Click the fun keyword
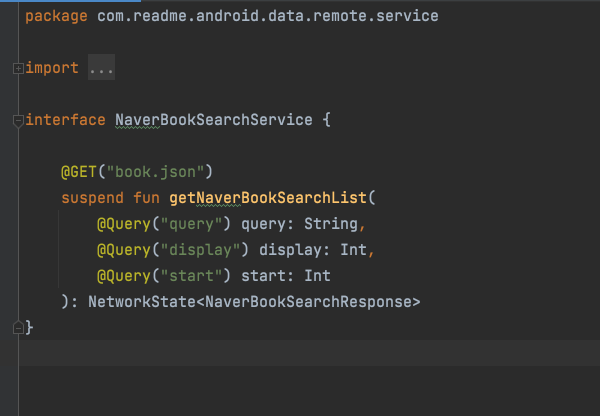Viewport: 600px width, 416px height. 146,198
